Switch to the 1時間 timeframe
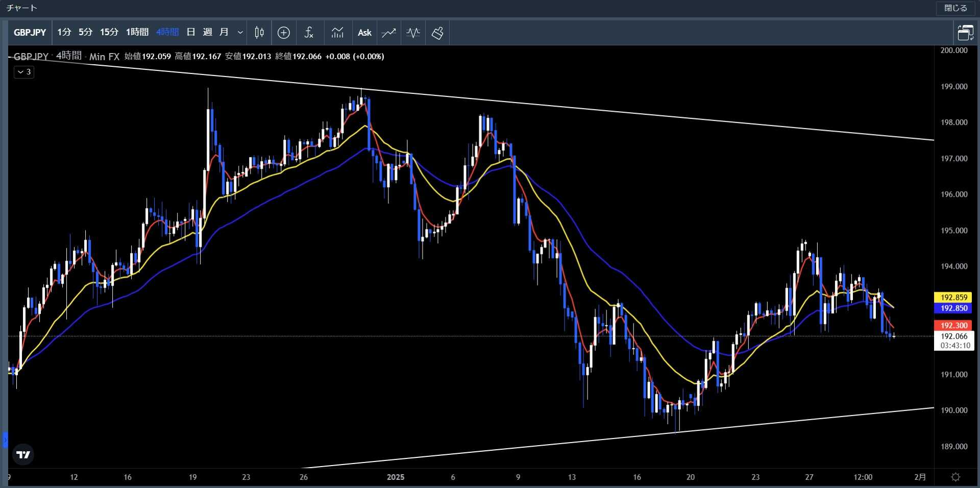Screen dimensions: 980x488 pyautogui.click(x=137, y=33)
